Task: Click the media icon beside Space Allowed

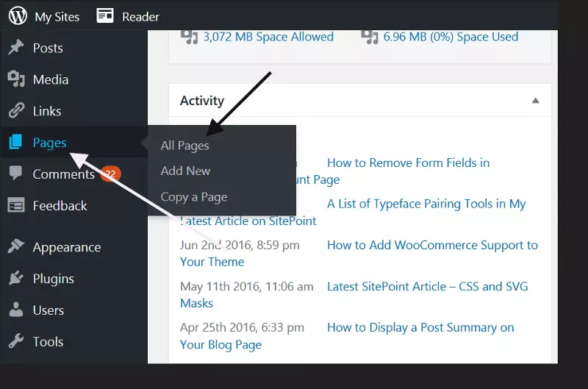Action: 190,37
